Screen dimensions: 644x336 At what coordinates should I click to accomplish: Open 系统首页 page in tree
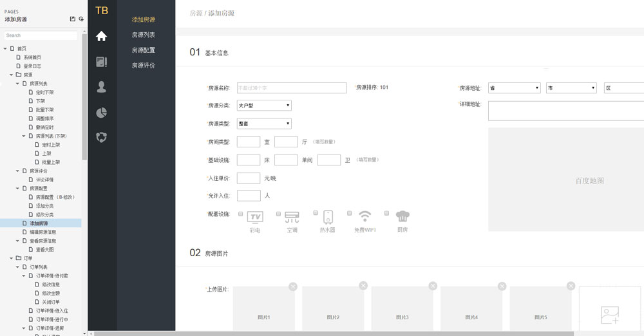click(x=32, y=57)
